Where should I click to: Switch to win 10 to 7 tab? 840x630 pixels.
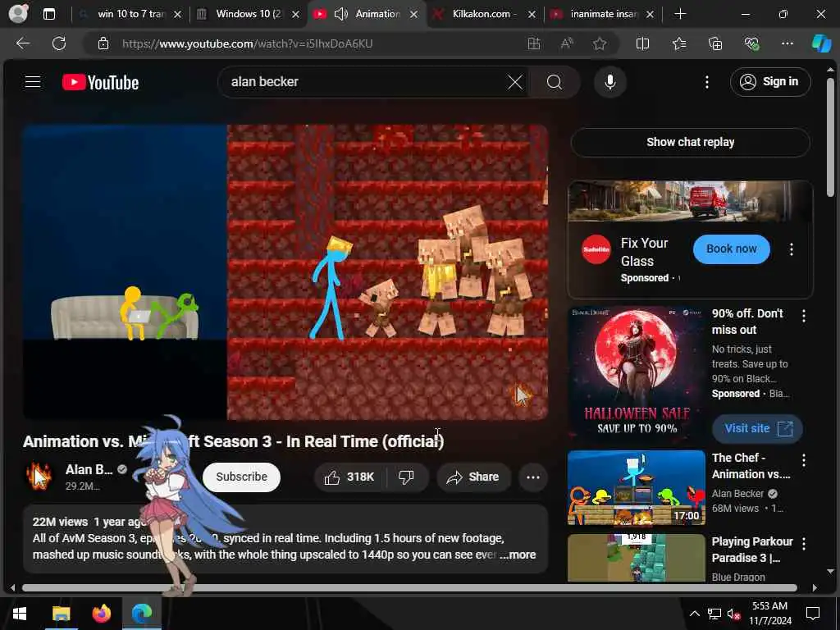click(x=130, y=14)
